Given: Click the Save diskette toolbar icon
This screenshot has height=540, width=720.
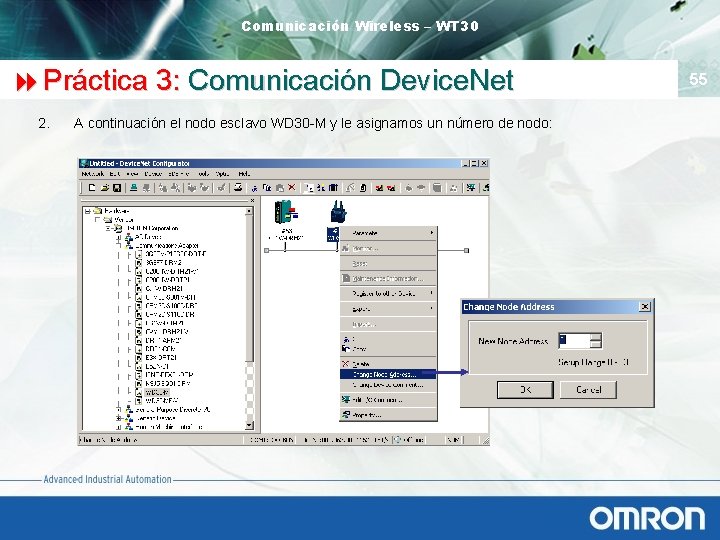Looking at the screenshot, I should pyautogui.click(x=117, y=187).
